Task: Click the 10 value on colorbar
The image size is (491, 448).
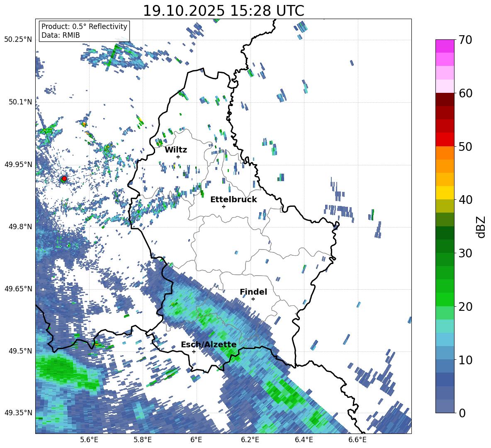Action: pos(465,360)
